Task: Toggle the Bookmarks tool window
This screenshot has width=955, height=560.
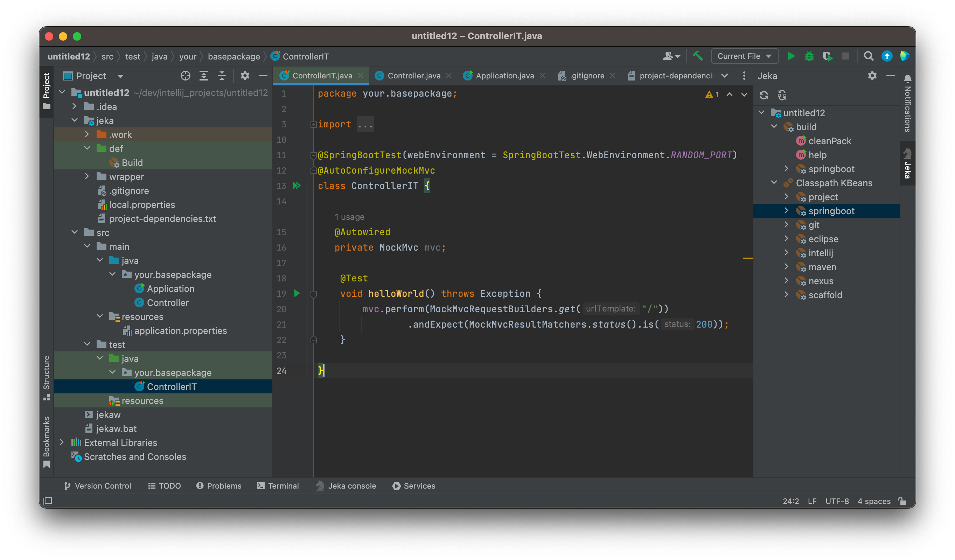Action: (47, 442)
